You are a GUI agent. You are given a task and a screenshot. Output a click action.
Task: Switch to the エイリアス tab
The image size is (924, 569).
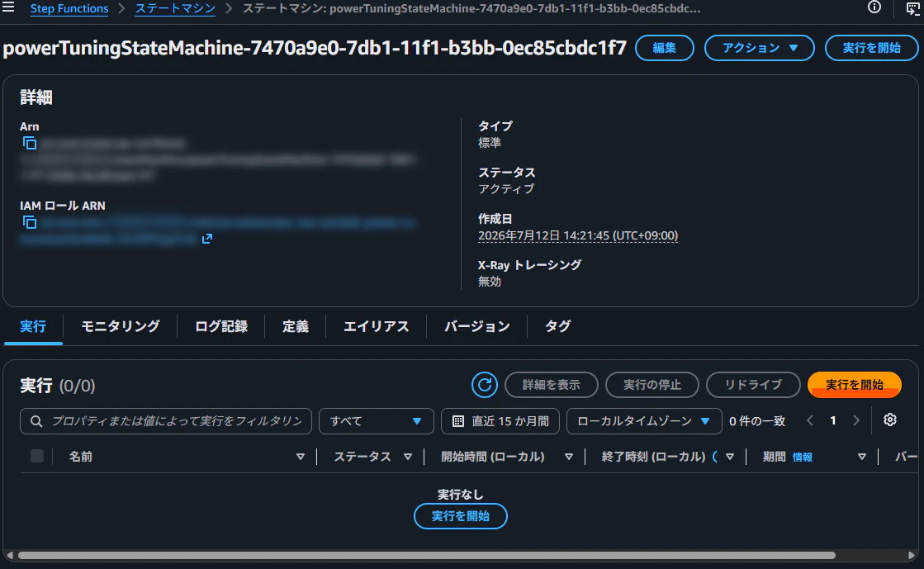[376, 326]
